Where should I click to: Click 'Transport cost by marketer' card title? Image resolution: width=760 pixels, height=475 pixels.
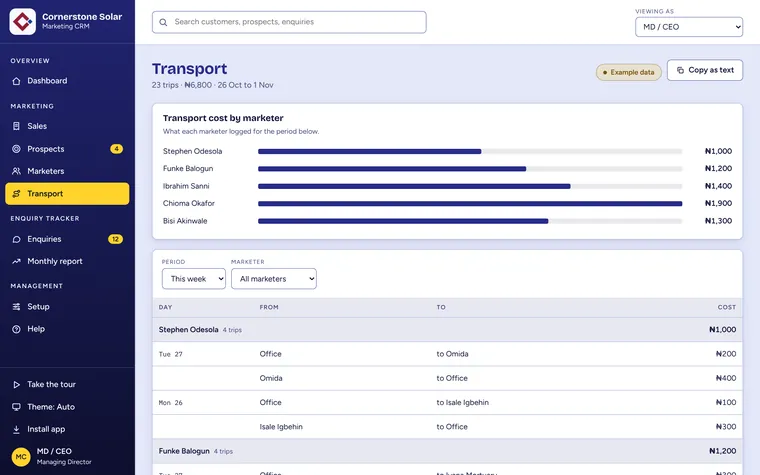point(223,118)
